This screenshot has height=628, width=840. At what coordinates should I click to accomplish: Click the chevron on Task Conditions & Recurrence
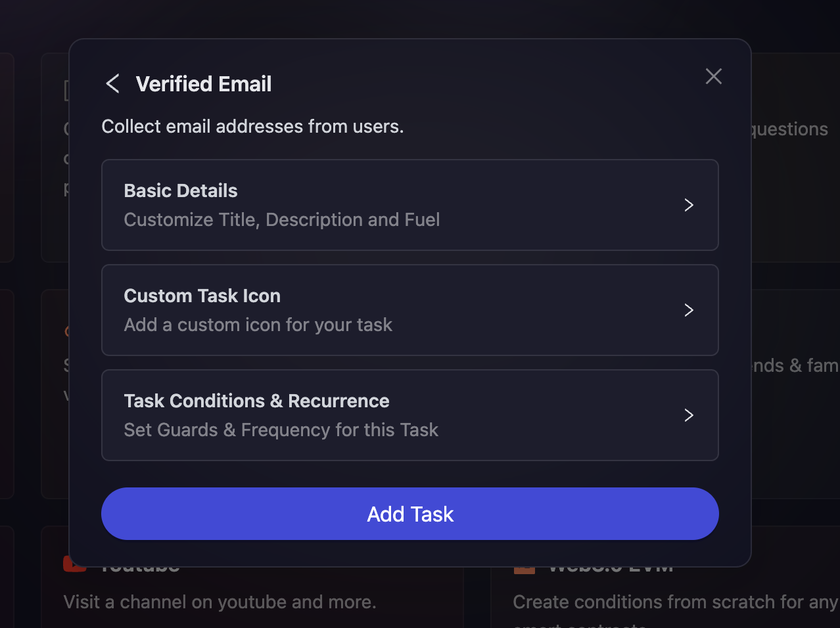[x=689, y=415]
